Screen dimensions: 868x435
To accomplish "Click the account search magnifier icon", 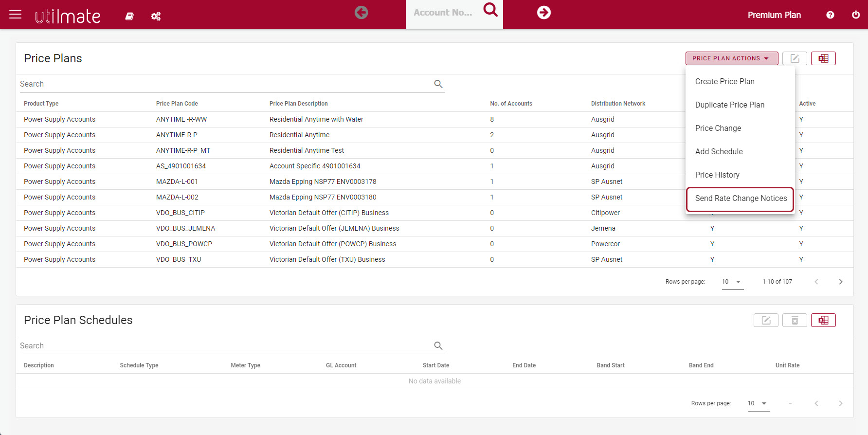I will coord(490,9).
